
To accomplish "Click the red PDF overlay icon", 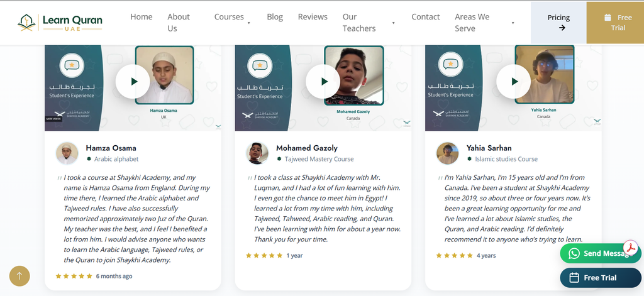I will (630, 248).
